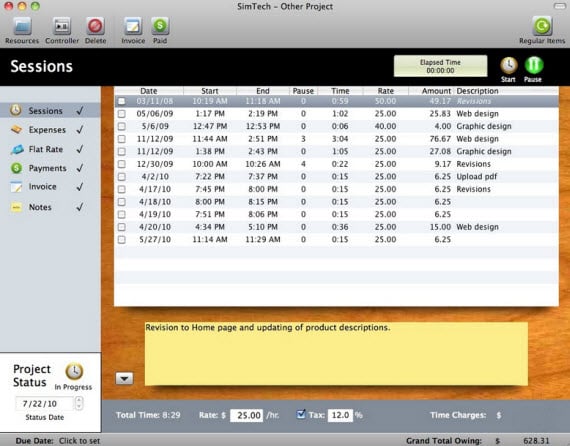Sort sessions by the Amount column header
The image size is (570, 446).
click(x=436, y=91)
